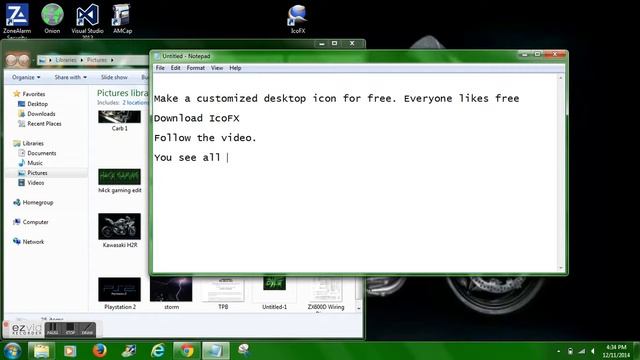Click the ezvid Draw button
The height and width of the screenshot is (360, 640).
[87, 329]
